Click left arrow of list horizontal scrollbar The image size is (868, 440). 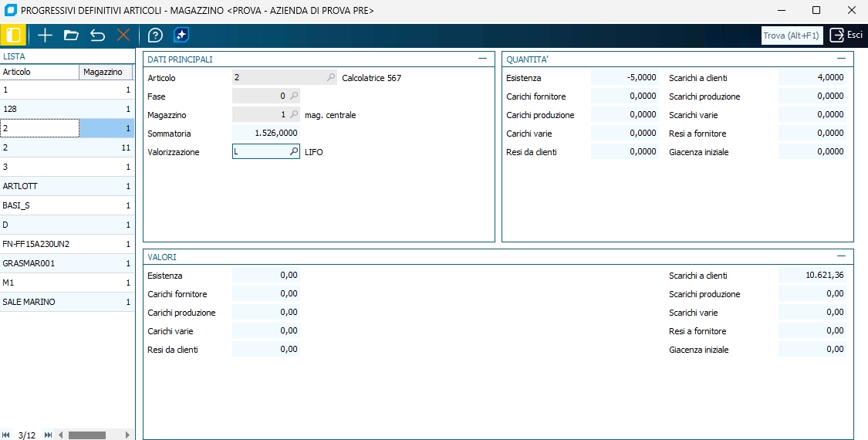(61, 435)
